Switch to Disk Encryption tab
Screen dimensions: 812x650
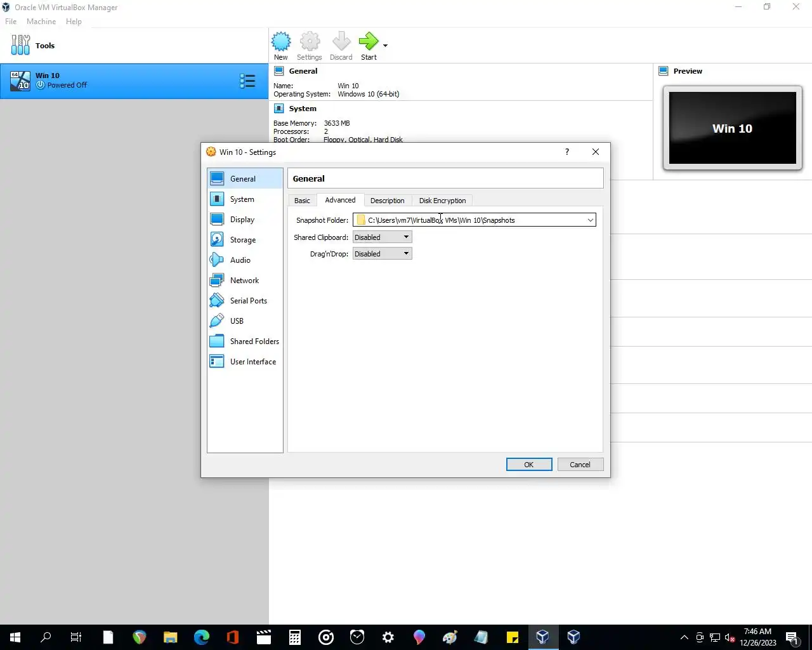[442, 201]
